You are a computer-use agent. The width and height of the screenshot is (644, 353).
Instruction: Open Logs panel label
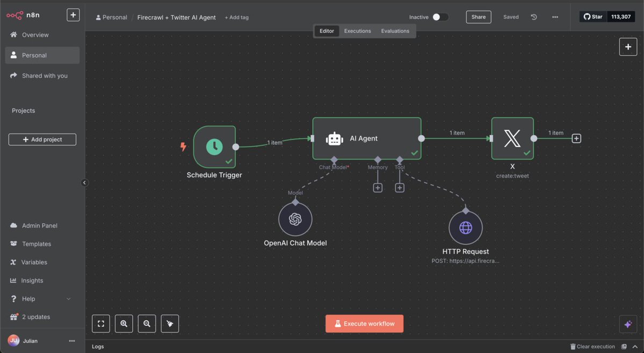pyautogui.click(x=98, y=347)
